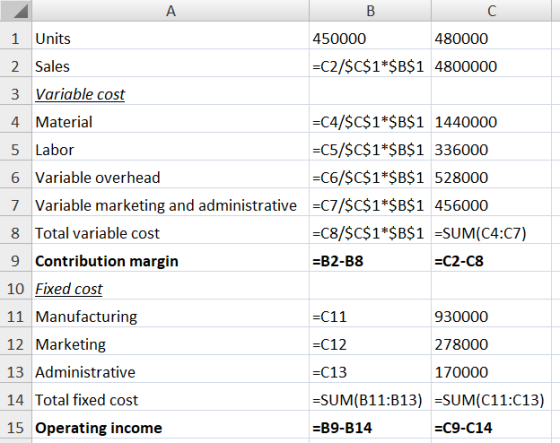Click formula =C5/$C$1*$B$1
This screenshot has height=443, width=560.
click(x=368, y=150)
